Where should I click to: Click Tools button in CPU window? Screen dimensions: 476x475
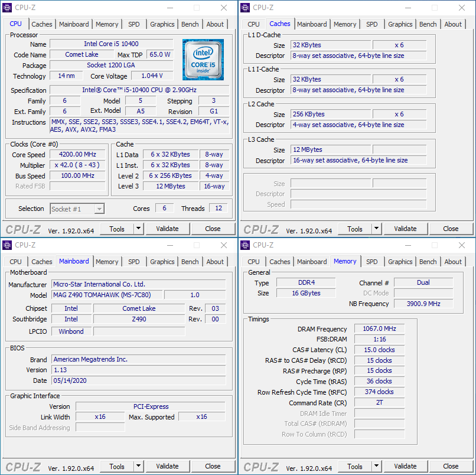point(117,229)
